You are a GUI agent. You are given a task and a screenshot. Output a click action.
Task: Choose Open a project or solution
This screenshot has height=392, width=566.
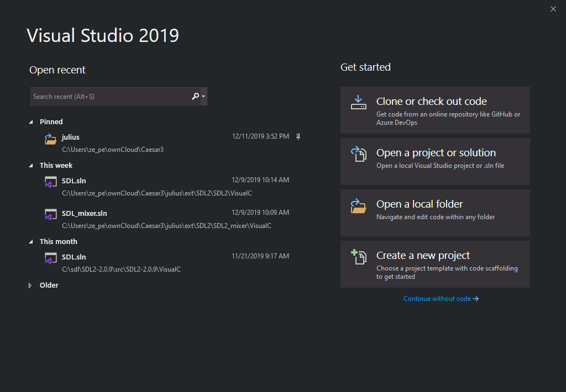[x=435, y=161]
